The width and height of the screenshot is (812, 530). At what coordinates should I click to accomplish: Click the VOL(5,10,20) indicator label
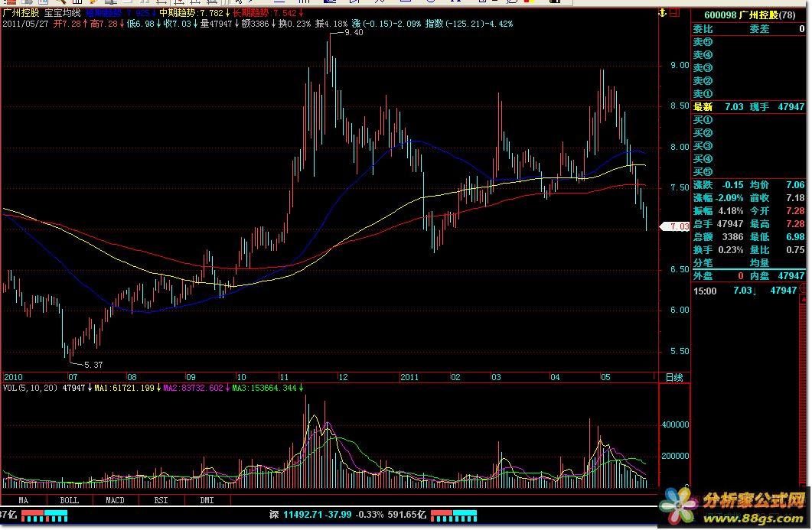[30, 388]
